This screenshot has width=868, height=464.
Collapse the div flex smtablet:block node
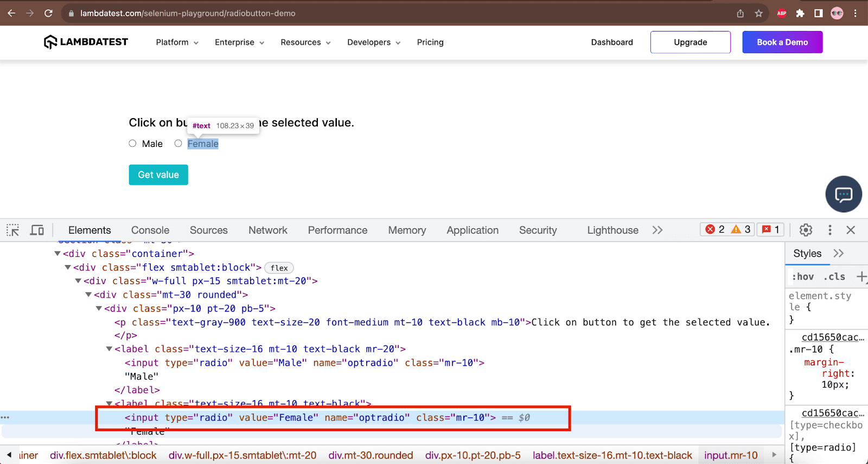[68, 267]
